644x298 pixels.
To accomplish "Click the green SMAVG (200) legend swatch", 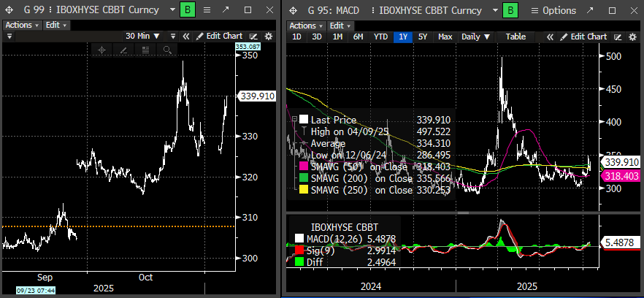I will click(304, 178).
